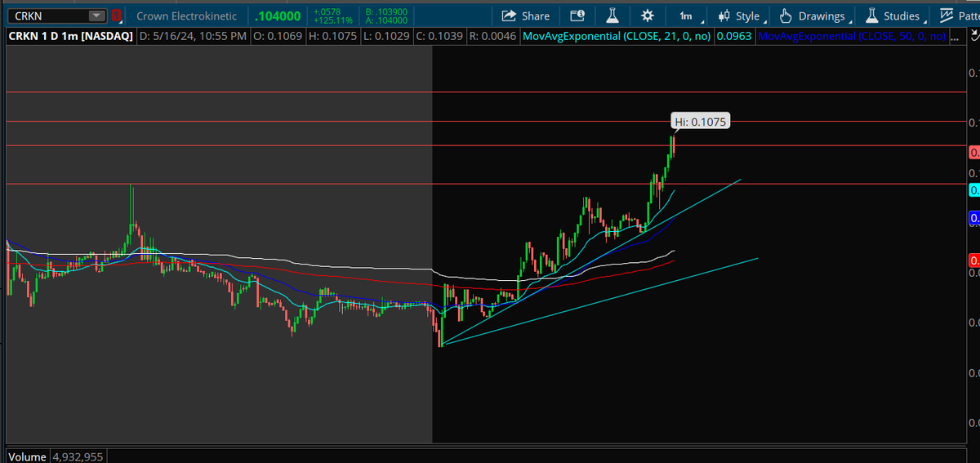Click the cyan price tag on the axis
The height and width of the screenshot is (463, 980).
tap(973, 189)
